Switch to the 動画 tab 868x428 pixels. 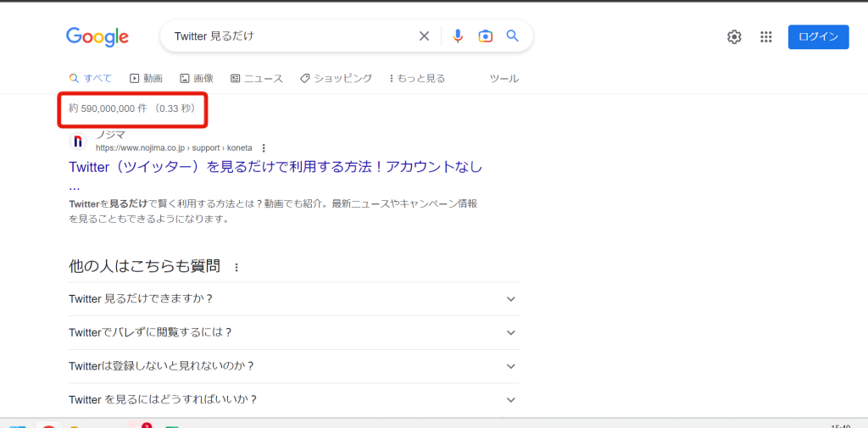coord(146,79)
